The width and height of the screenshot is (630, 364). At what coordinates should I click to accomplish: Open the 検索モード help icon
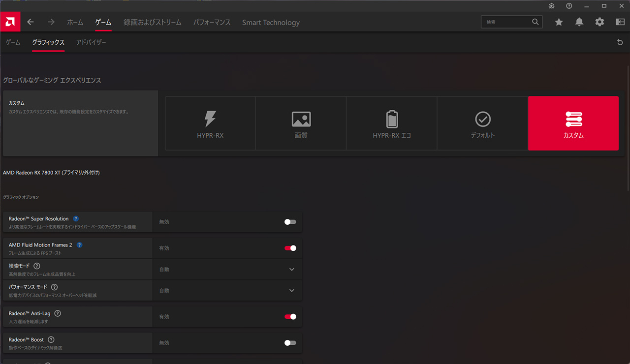point(37,266)
